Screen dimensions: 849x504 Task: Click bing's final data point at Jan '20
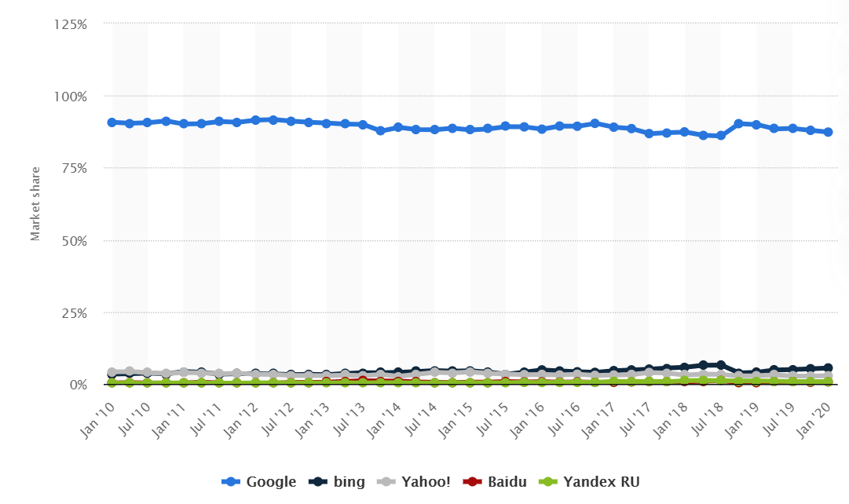tap(828, 367)
